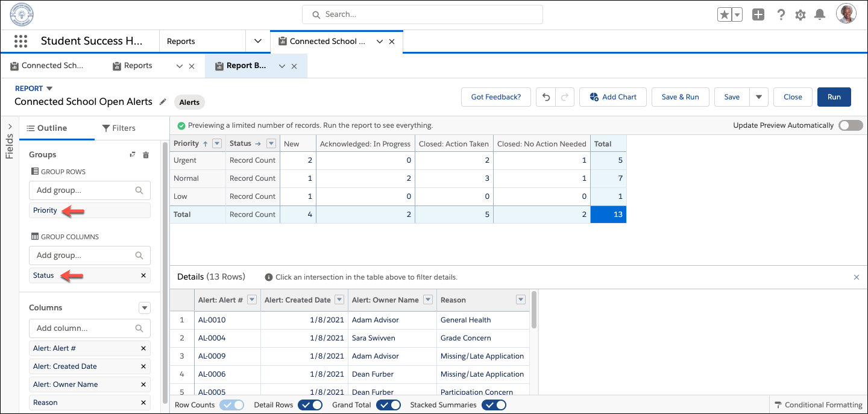Click the Add group field under Group Rows
Screen dimensions: 868x414
coord(90,190)
